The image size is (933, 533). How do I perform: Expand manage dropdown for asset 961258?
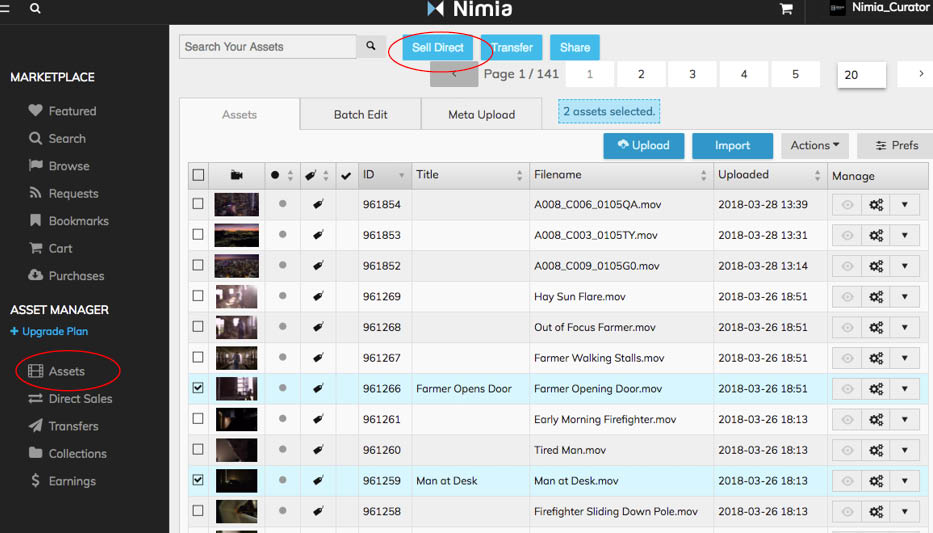click(904, 512)
